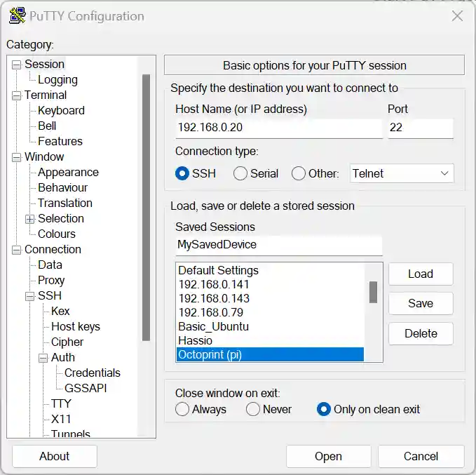Click the Load session button
The height and width of the screenshot is (475, 476).
point(421,274)
